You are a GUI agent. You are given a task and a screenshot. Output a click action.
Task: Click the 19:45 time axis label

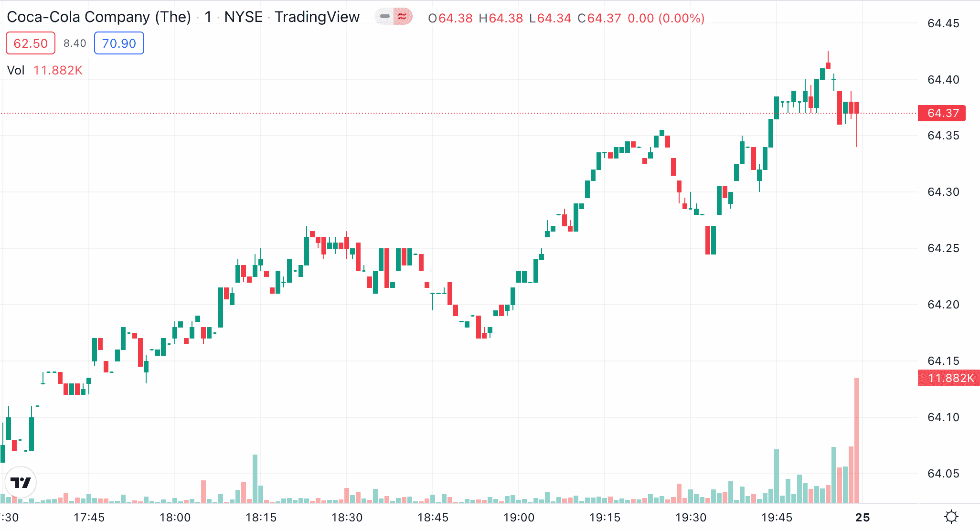(777, 518)
